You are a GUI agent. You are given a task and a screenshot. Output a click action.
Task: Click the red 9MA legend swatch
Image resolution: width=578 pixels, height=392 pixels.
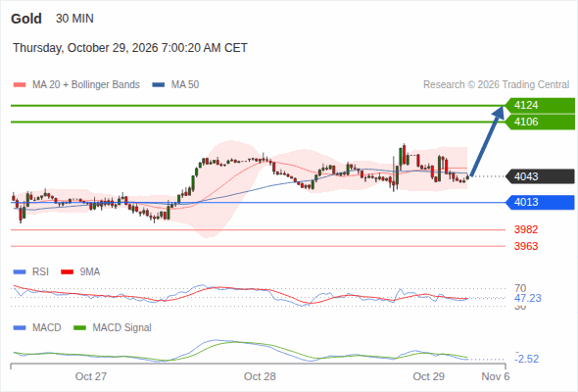[67, 272]
